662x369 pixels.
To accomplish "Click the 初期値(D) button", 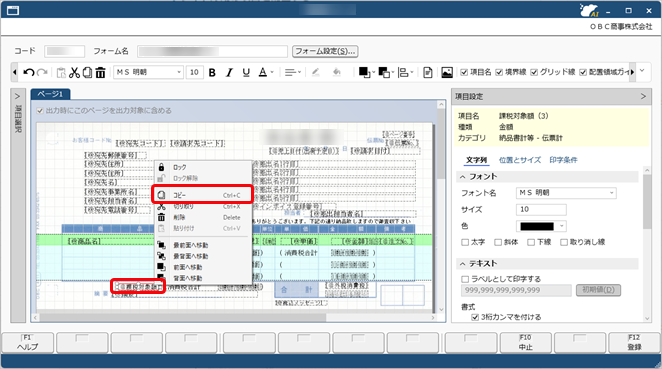I will 598,290.
